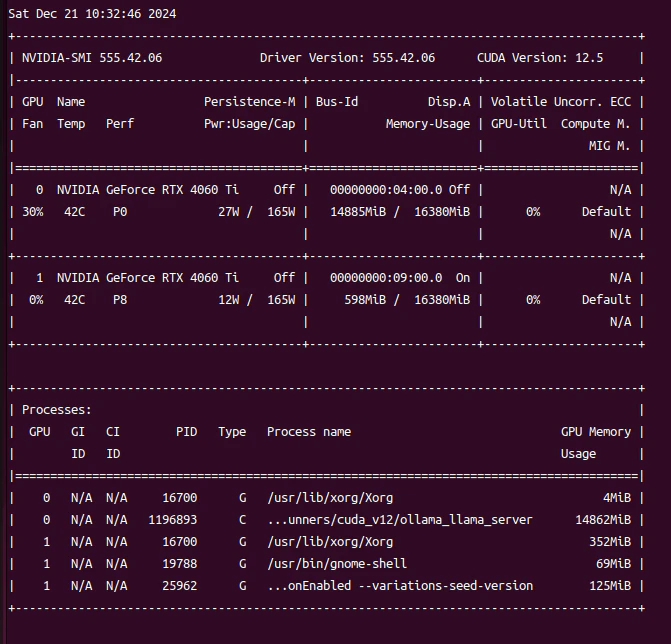Image resolution: width=671 pixels, height=644 pixels.
Task: Click the Volatile Uncorr. ECC header
Action: click(561, 102)
